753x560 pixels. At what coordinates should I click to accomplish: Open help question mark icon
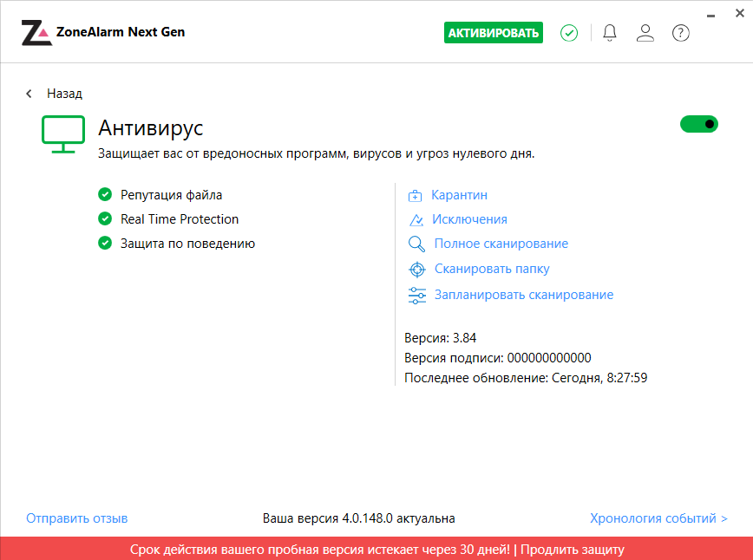(680, 33)
